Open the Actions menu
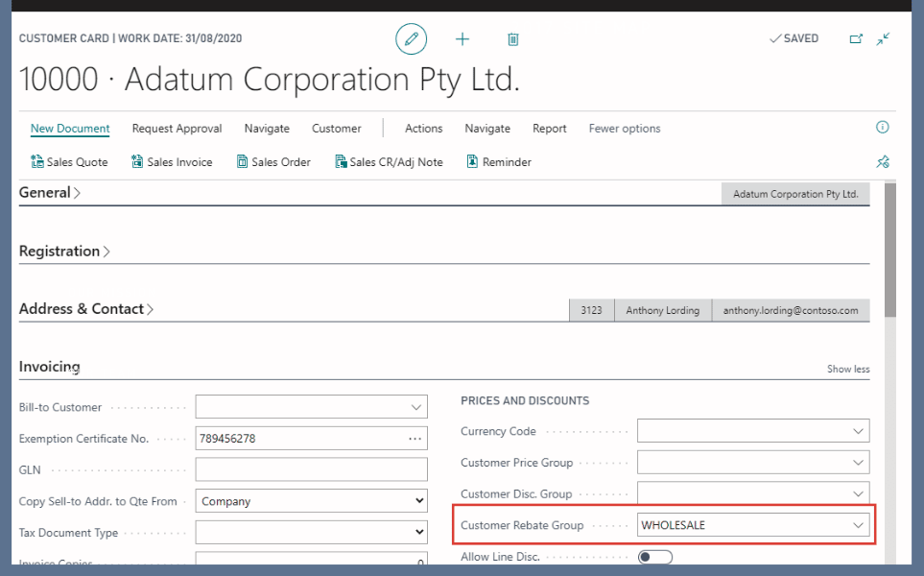Screen dimensions: 924x576 click(424, 129)
